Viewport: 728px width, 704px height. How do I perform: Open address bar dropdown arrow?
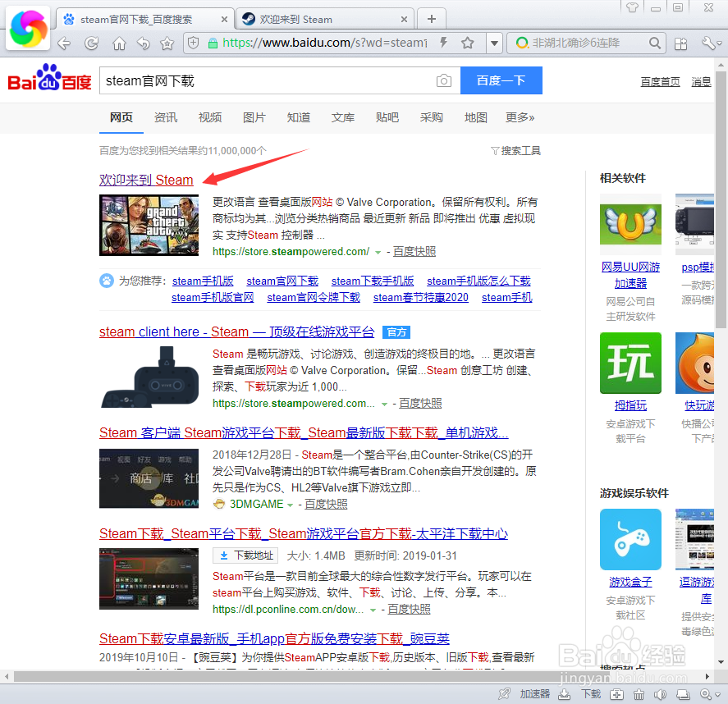[x=494, y=43]
